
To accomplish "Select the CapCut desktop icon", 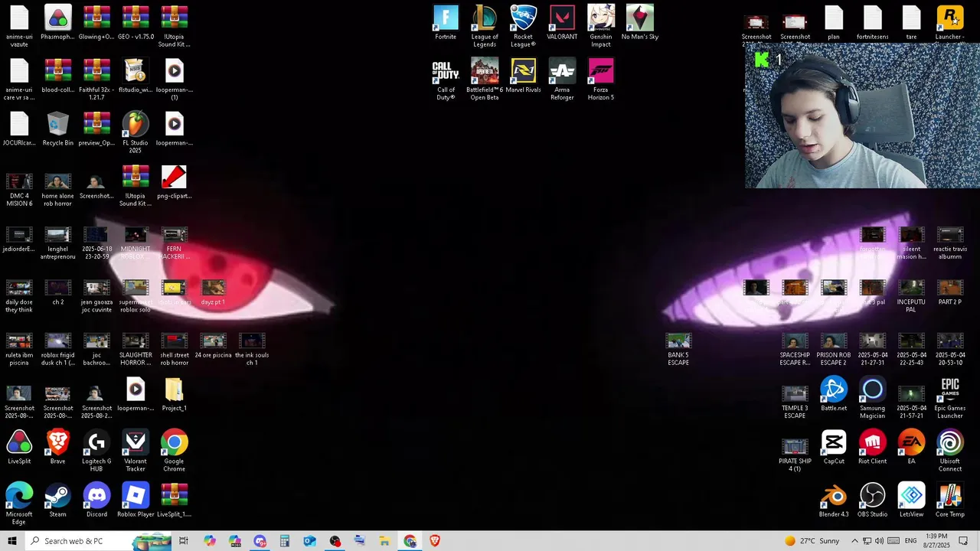I will (x=834, y=447).
